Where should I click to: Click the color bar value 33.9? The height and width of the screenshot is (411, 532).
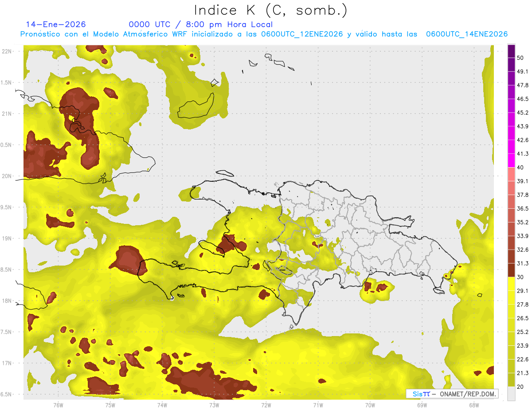coord(523,236)
